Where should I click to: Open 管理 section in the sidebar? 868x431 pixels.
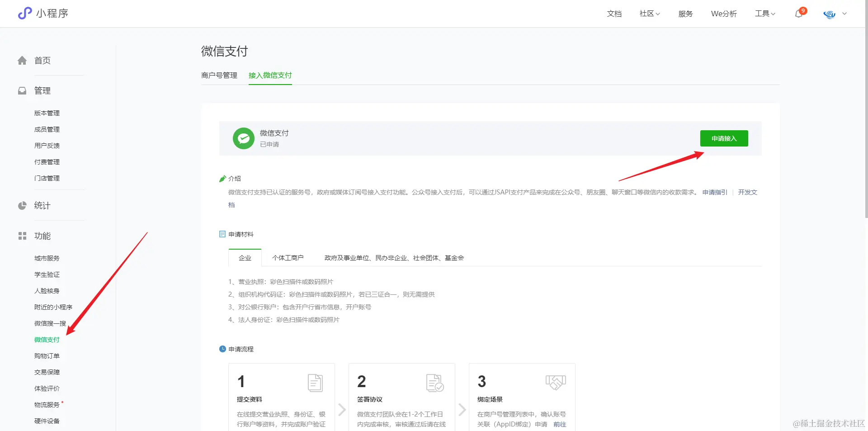(42, 91)
